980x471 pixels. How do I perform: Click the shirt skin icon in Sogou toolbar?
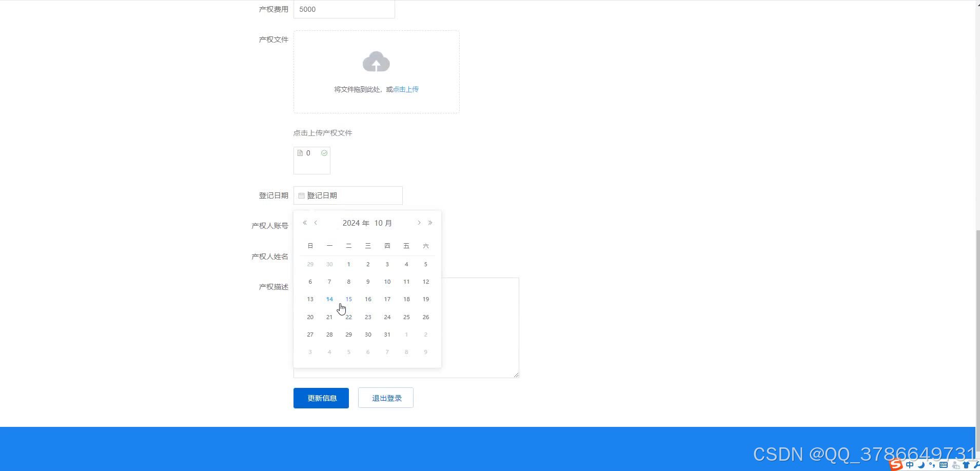tap(966, 465)
